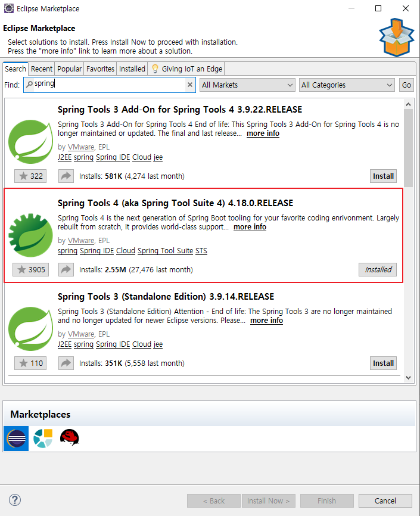Click the STS tag link

201,251
